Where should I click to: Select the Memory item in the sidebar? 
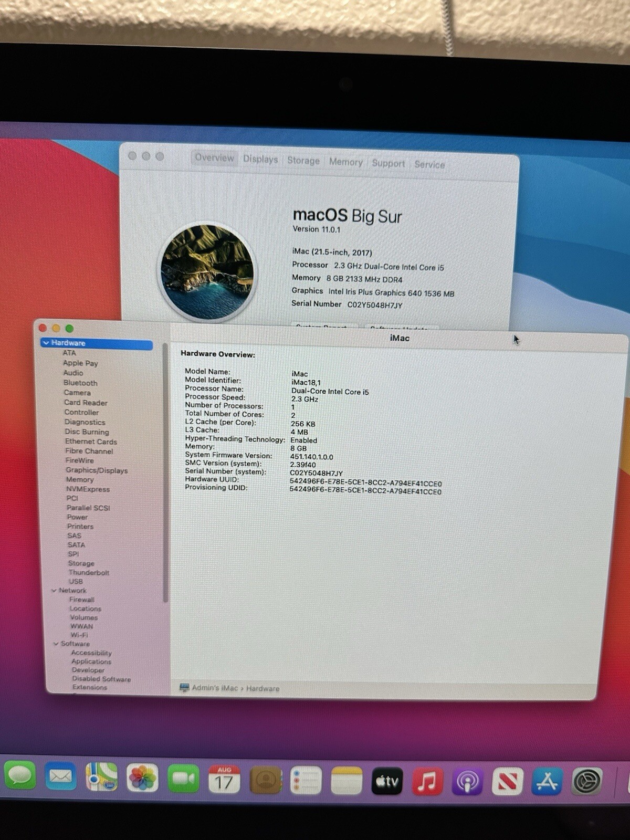coord(80,479)
